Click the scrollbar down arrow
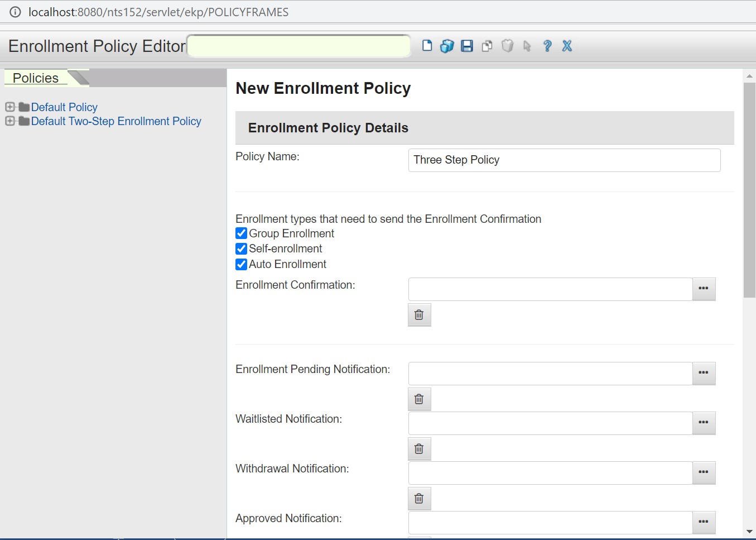Viewport: 756px width, 540px height. pyautogui.click(x=749, y=532)
